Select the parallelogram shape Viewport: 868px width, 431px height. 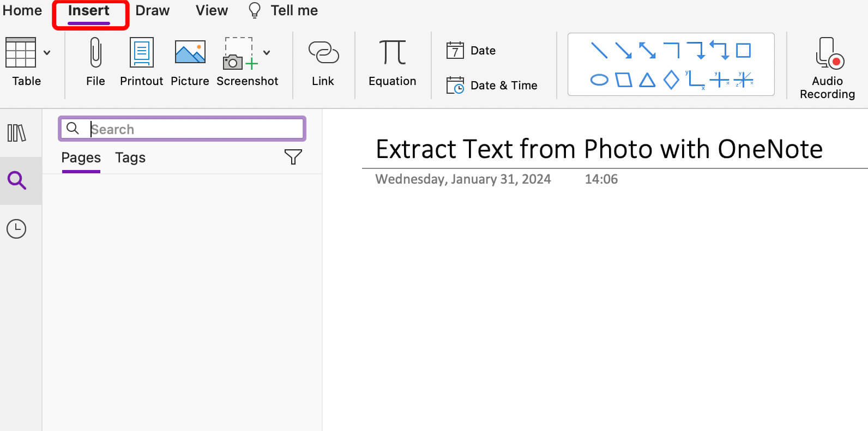[x=624, y=80]
